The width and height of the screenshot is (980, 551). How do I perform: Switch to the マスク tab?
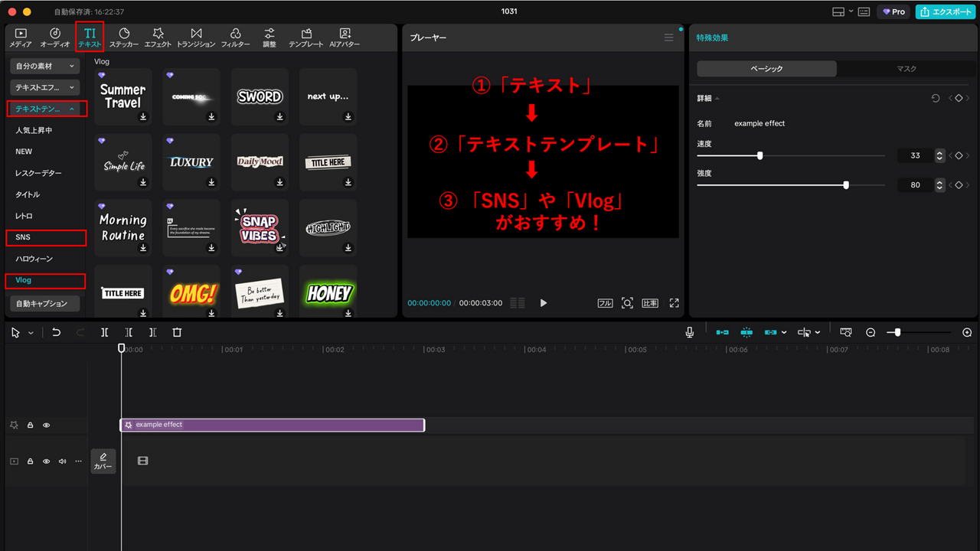(906, 68)
